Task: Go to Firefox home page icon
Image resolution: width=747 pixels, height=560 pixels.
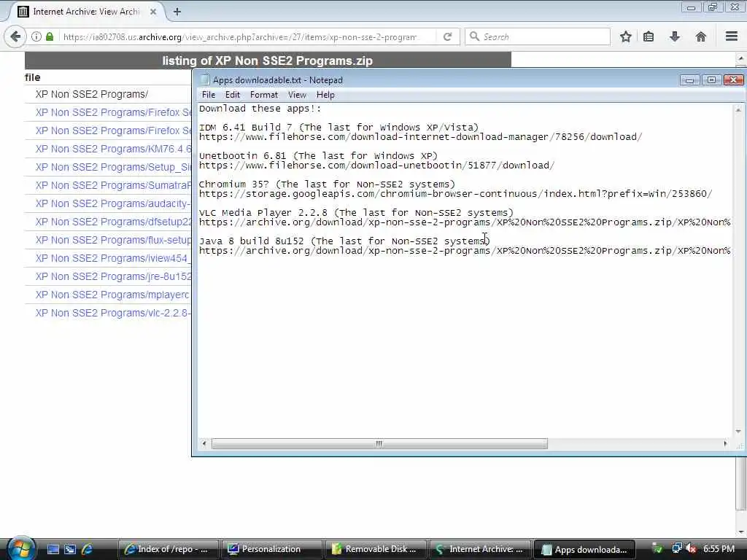Action: [x=701, y=36]
